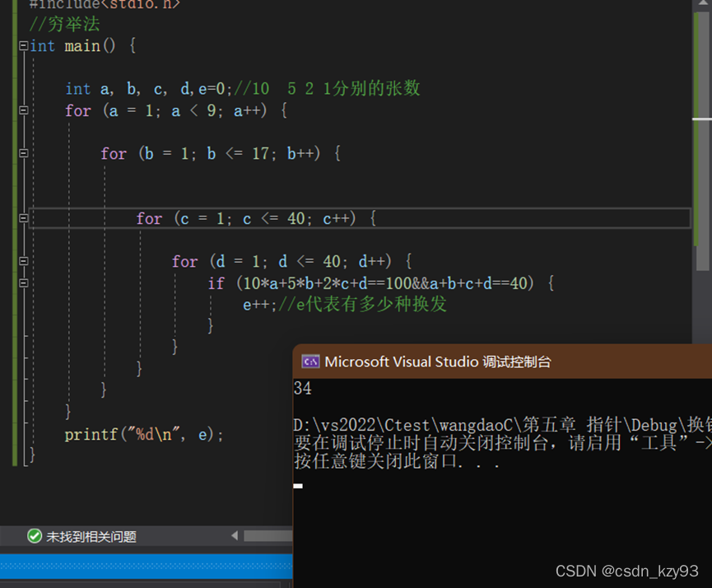Click the 'int a, b, c, d,e=0;' declaration
This screenshot has width=712, height=588.
(x=149, y=89)
